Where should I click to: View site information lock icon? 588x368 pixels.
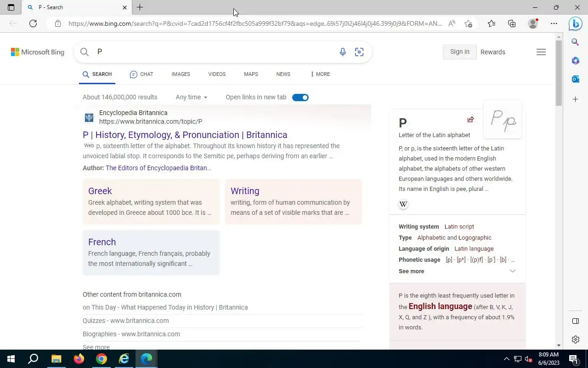[58, 23]
